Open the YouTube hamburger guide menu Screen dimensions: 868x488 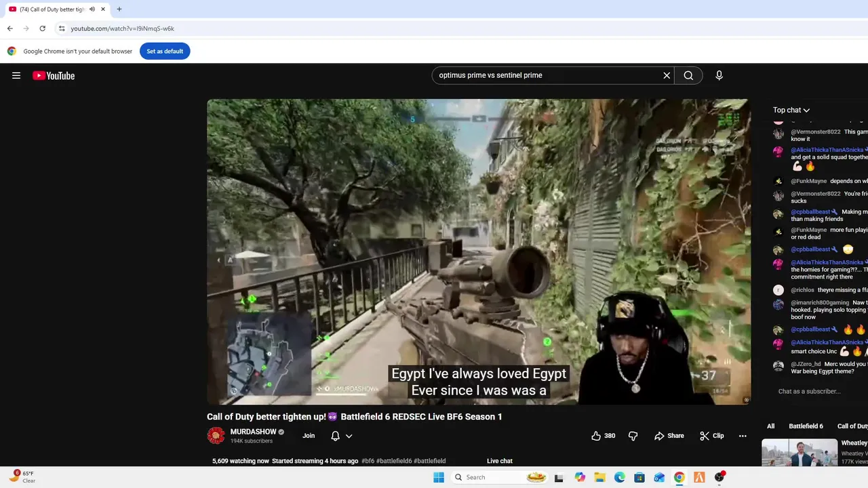pyautogui.click(x=16, y=75)
